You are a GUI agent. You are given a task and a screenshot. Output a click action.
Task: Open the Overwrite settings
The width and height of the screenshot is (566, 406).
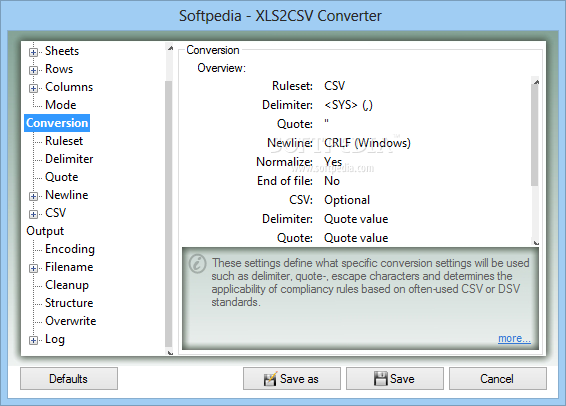[x=70, y=321]
